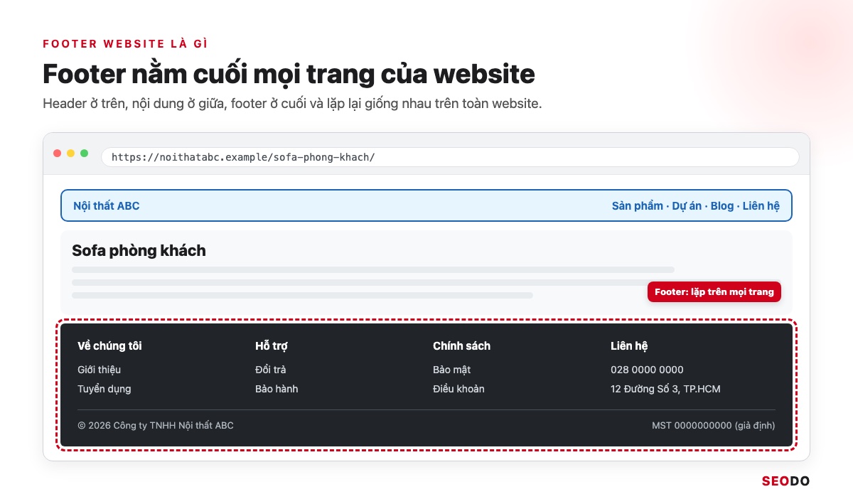853x504 pixels.
Task: Click the FOOTER WEBSITE LÀ GÌ red label
Action: pyautogui.click(x=125, y=43)
